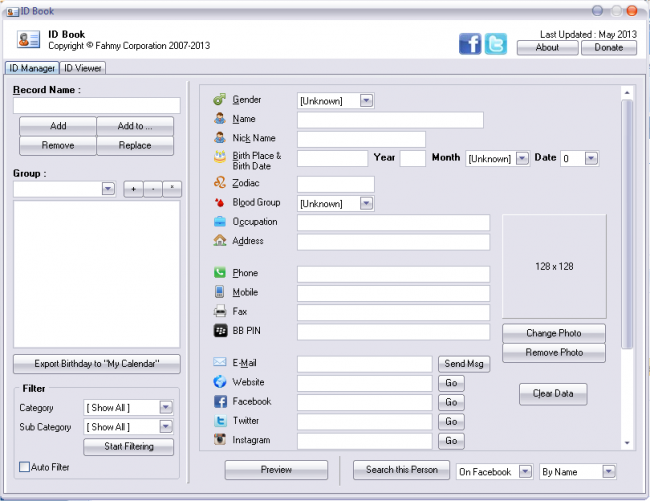This screenshot has width=650, height=501.
Task: Click the Clear Data button
Action: pos(553,394)
